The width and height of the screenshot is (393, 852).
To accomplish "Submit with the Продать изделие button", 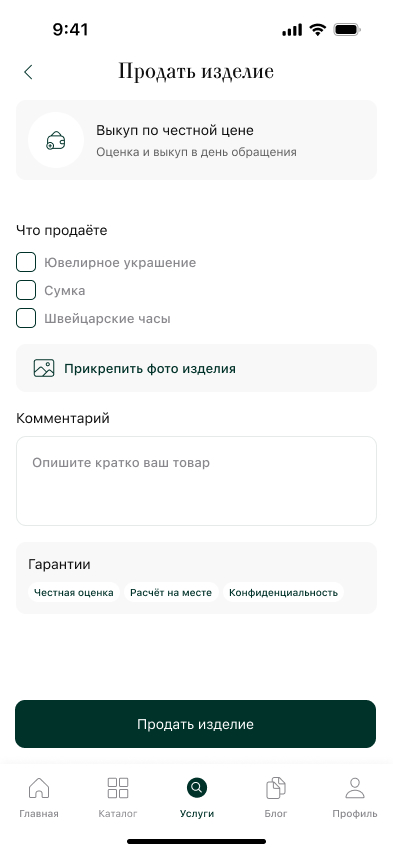I will [x=196, y=724].
